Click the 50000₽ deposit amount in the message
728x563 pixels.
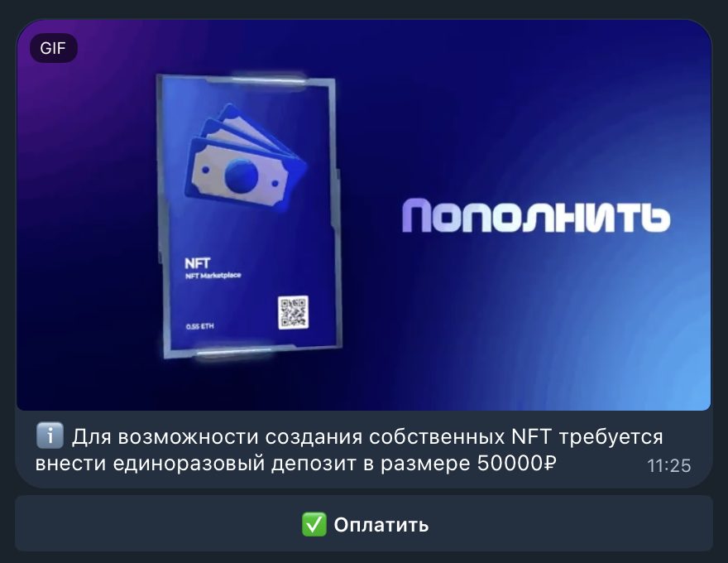(516, 463)
